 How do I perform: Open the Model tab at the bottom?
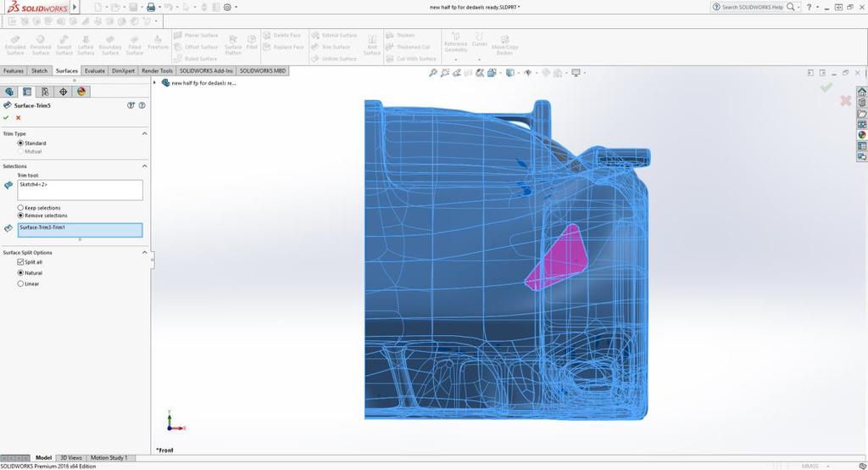[43, 458]
